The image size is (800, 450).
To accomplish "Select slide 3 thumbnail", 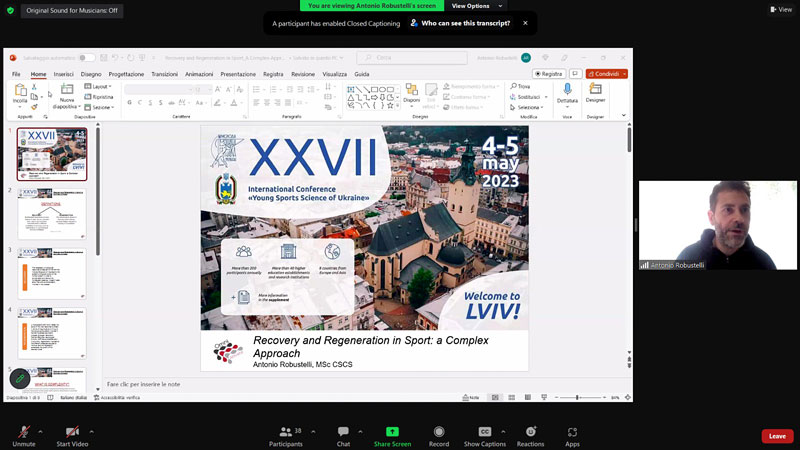I will (x=52, y=273).
